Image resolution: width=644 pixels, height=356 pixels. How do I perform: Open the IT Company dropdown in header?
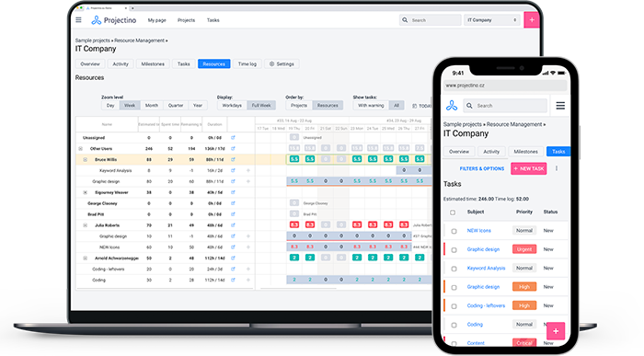tap(492, 19)
